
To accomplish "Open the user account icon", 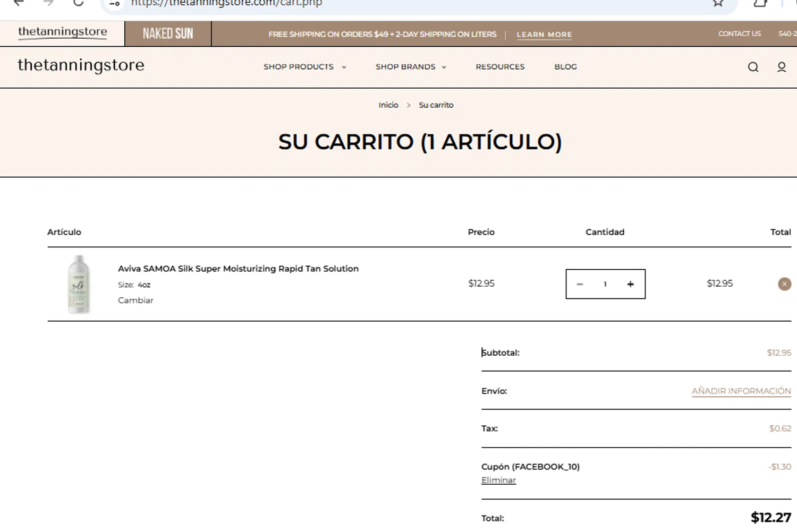I will 782,67.
